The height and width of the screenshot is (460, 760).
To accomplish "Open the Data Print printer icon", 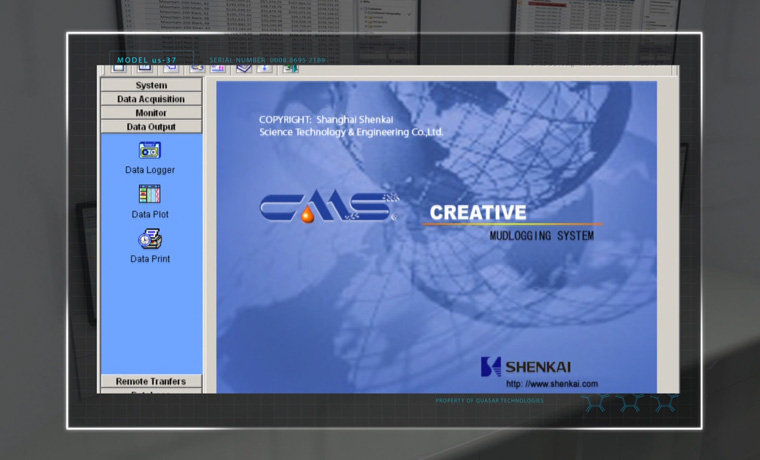I will pyautogui.click(x=150, y=239).
